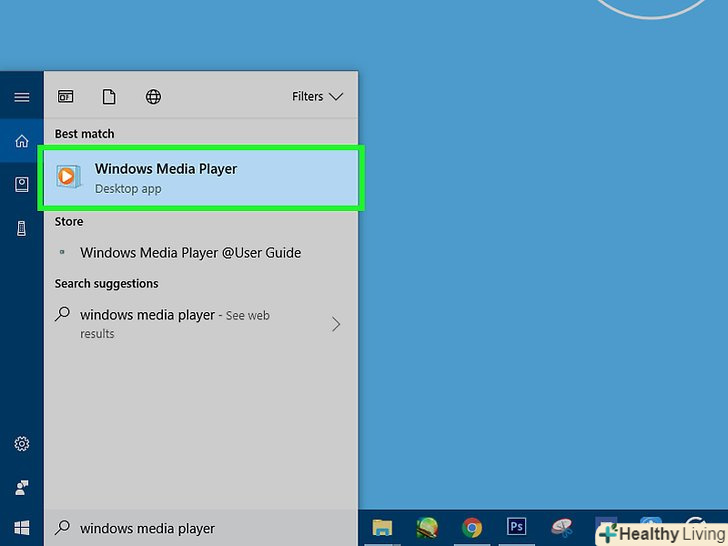728x546 pixels.
Task: Expand the hamburger menu in search panel
Action: [21, 97]
